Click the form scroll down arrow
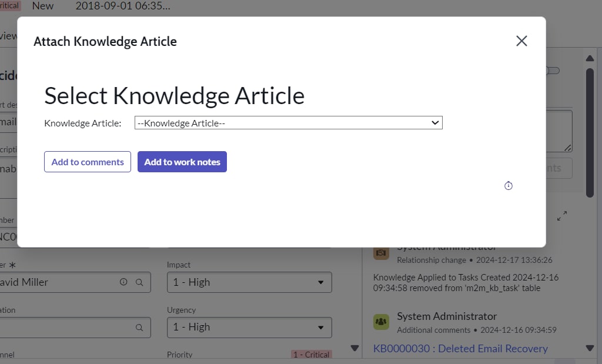This screenshot has width=602, height=364. tap(354, 348)
